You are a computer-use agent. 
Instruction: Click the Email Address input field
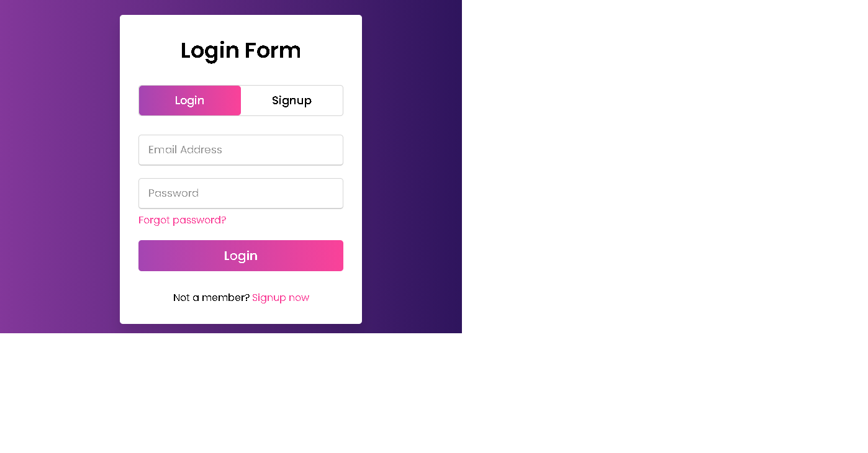[x=241, y=150]
